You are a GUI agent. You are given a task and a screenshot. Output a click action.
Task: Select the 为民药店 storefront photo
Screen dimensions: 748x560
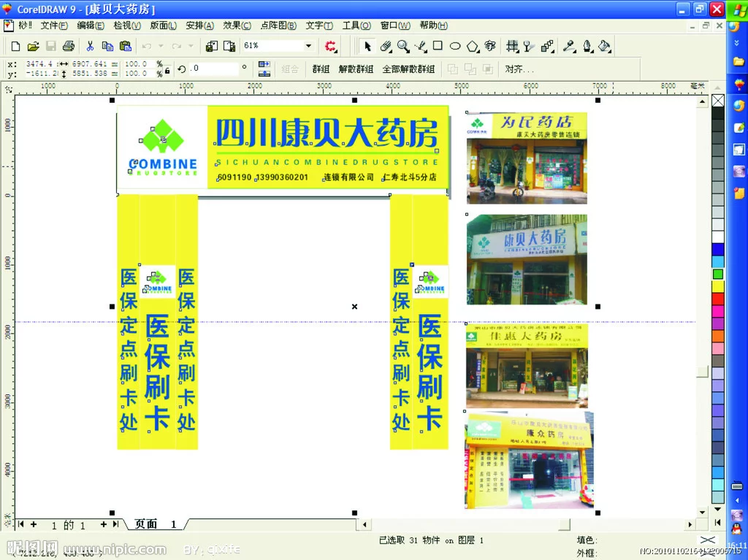pos(527,158)
